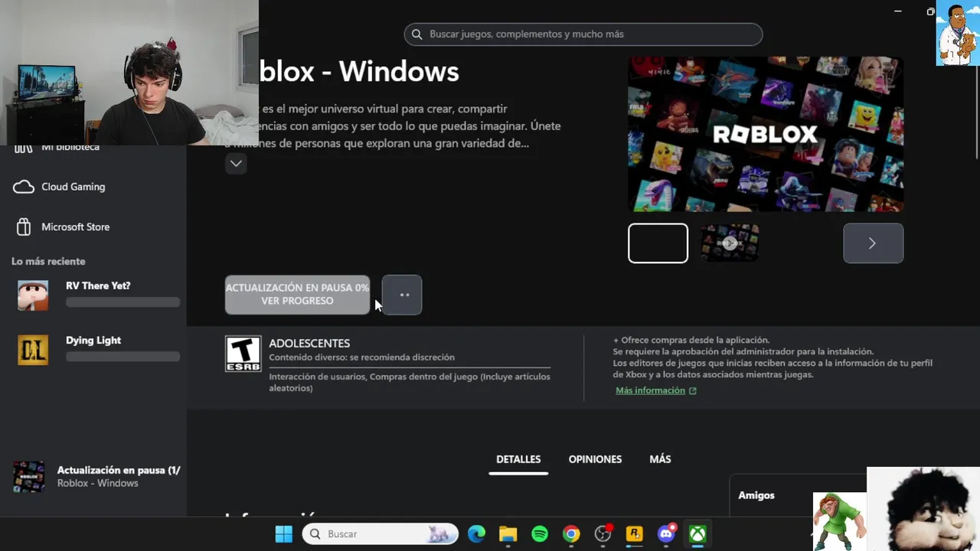Click the RV There Yet? progress bar
This screenshot has height=551, width=980.
(122, 302)
